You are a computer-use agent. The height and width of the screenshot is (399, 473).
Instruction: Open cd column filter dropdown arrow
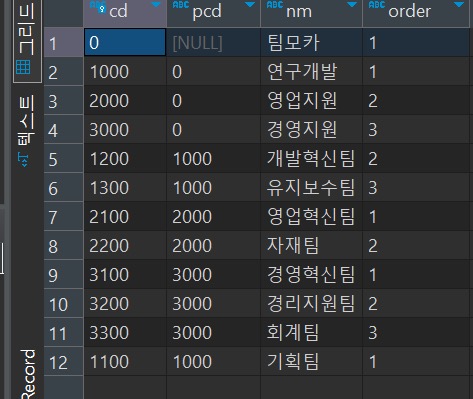point(156,5)
